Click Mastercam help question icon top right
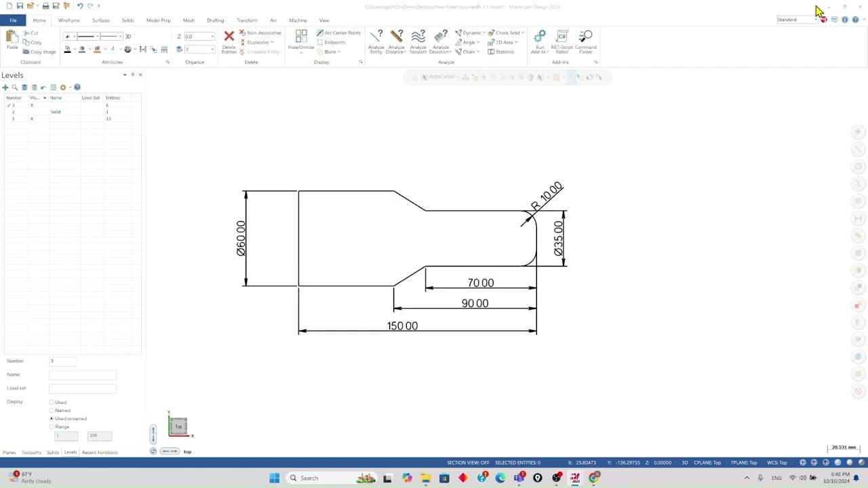Image resolution: width=868 pixels, height=488 pixels. pos(856,20)
